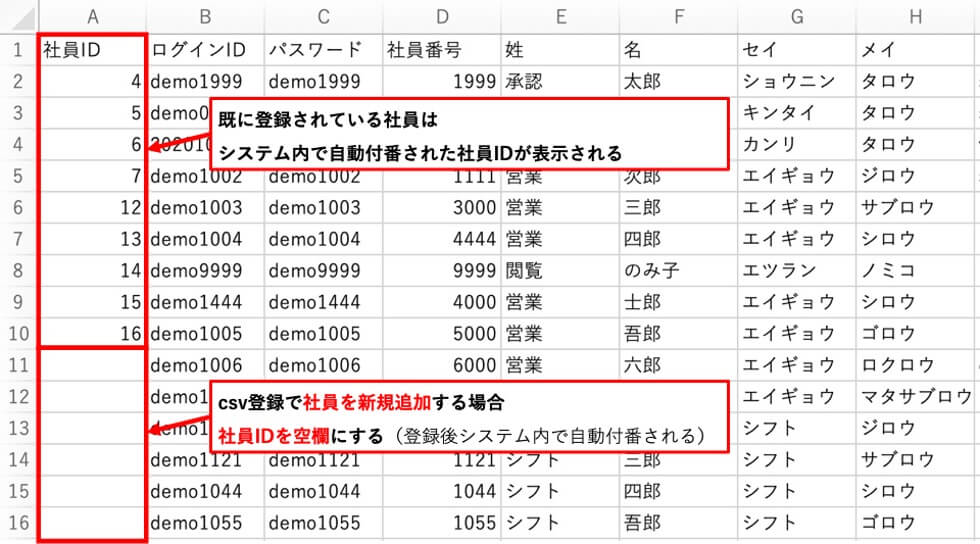Select cell containing 承認 in 姓 column
Viewport: 980px width, 544px height.
click(558, 81)
